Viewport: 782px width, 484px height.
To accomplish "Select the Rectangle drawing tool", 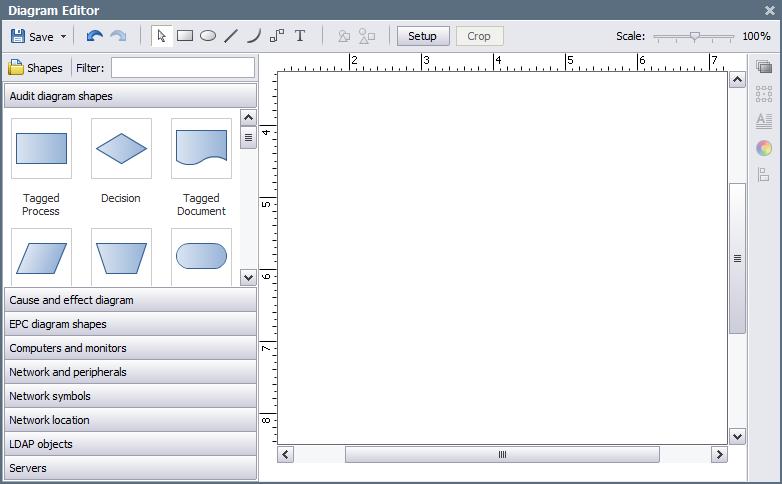I will click(x=185, y=36).
